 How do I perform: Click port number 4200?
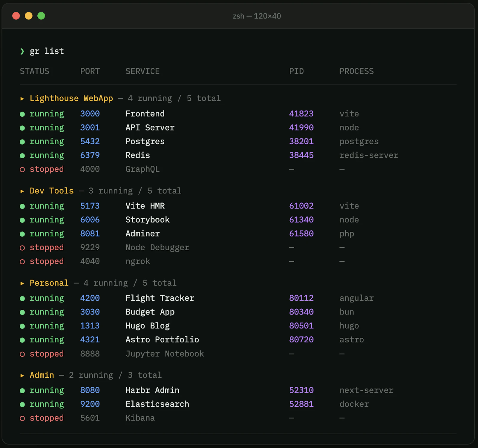click(x=90, y=298)
